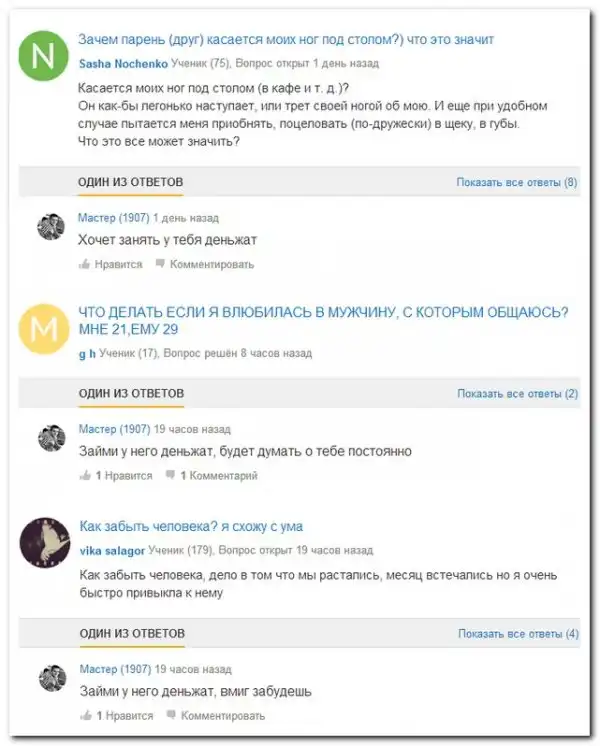Click the comment icon in the last answer

pyautogui.click(x=172, y=716)
